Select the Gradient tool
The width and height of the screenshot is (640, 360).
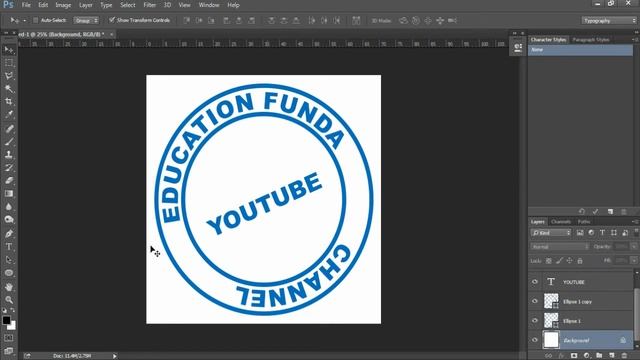click(x=9, y=193)
